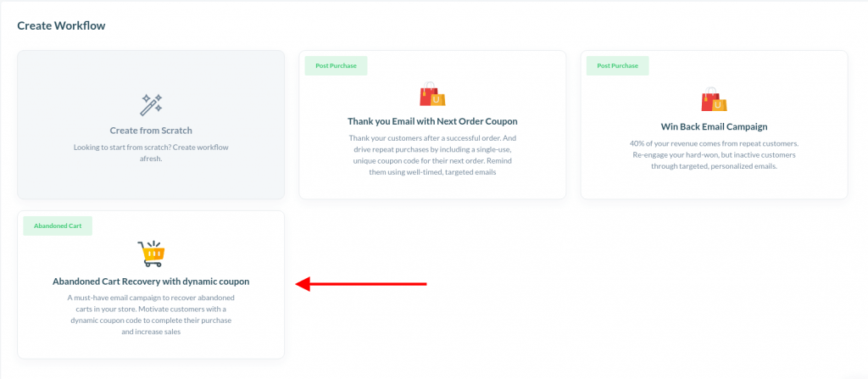Click the magic wand Create from Scratch icon
This screenshot has width=868, height=379.
point(151,105)
